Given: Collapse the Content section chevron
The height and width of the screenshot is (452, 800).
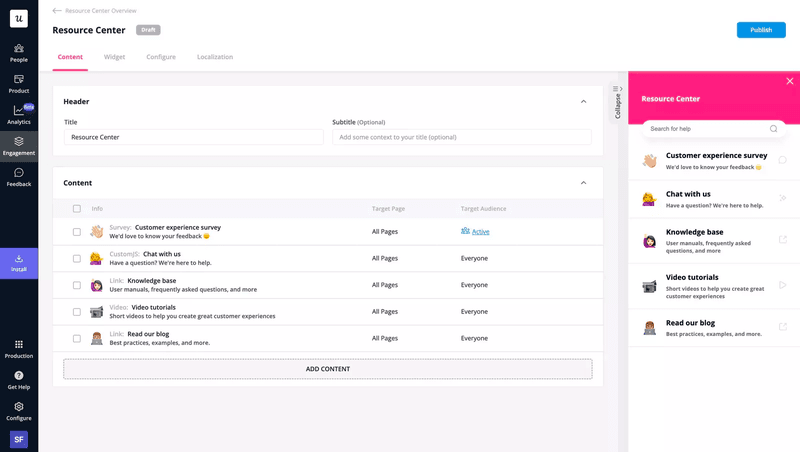Looking at the screenshot, I should [583, 183].
